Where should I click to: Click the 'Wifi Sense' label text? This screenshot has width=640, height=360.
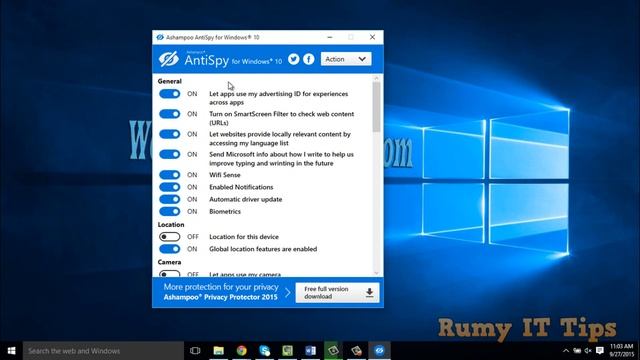[225, 175]
